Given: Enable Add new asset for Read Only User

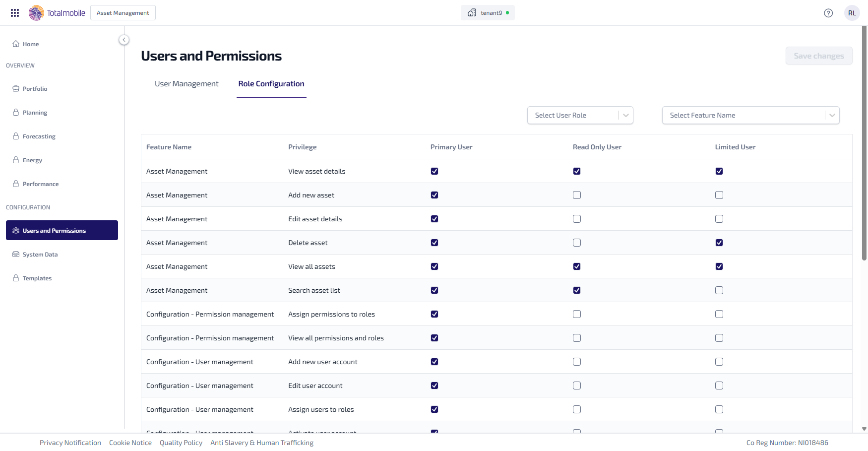Looking at the screenshot, I should coord(576,195).
